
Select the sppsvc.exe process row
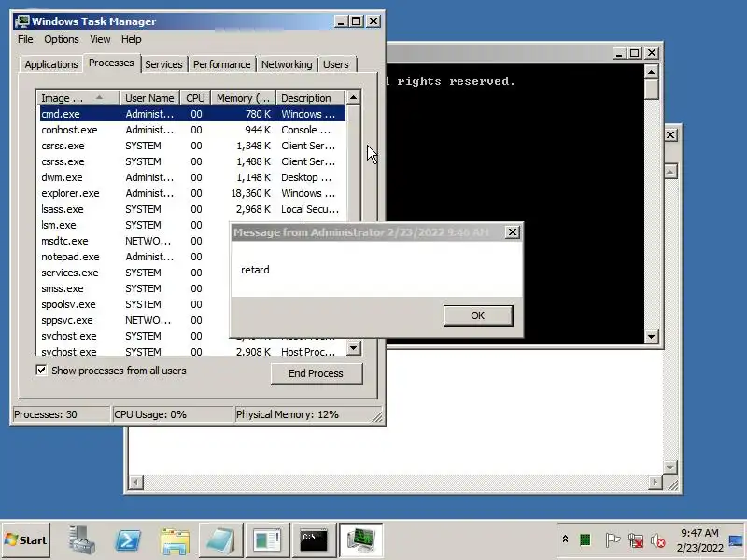pos(134,320)
